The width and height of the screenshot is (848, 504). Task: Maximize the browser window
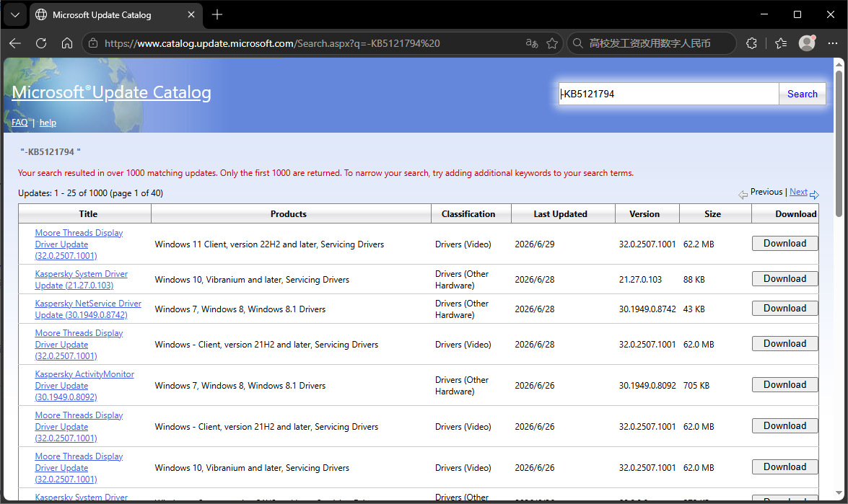797,14
